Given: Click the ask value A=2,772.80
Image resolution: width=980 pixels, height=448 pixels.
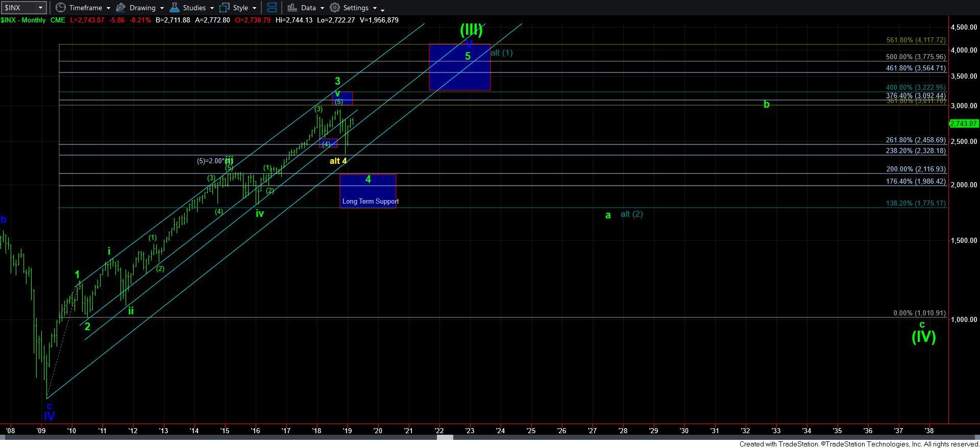Looking at the screenshot, I should coord(213,20).
